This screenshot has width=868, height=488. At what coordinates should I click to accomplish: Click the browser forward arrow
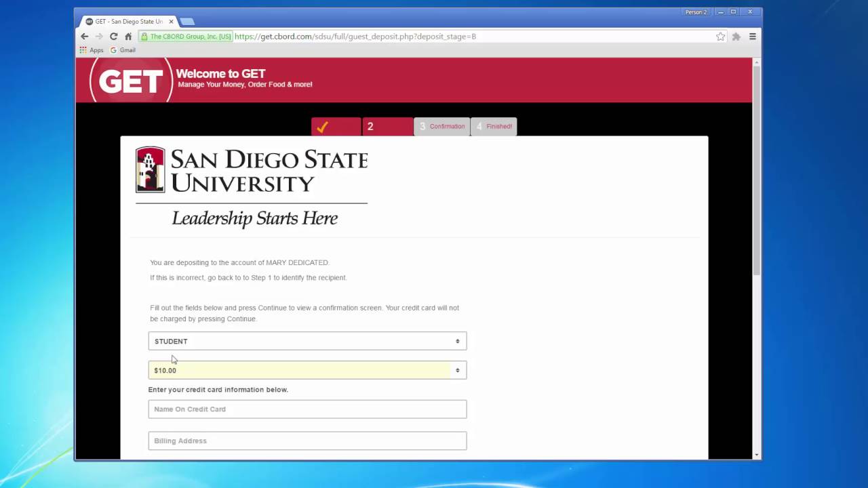99,37
